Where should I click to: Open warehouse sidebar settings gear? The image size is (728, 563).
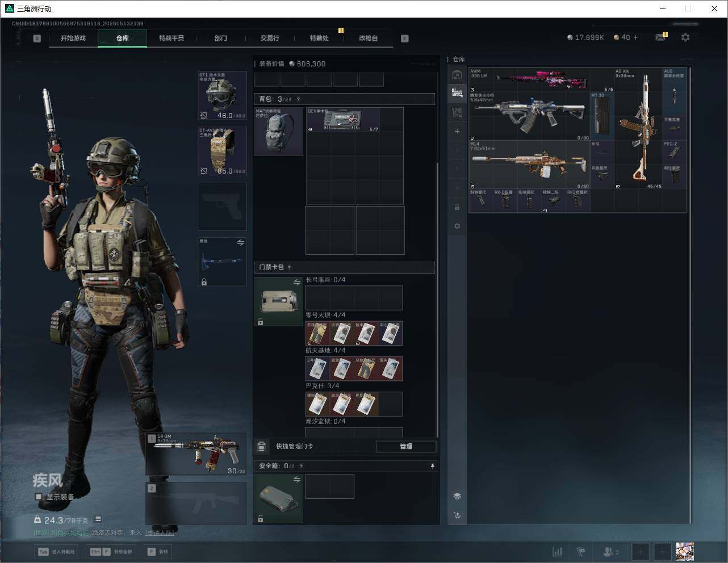(457, 226)
